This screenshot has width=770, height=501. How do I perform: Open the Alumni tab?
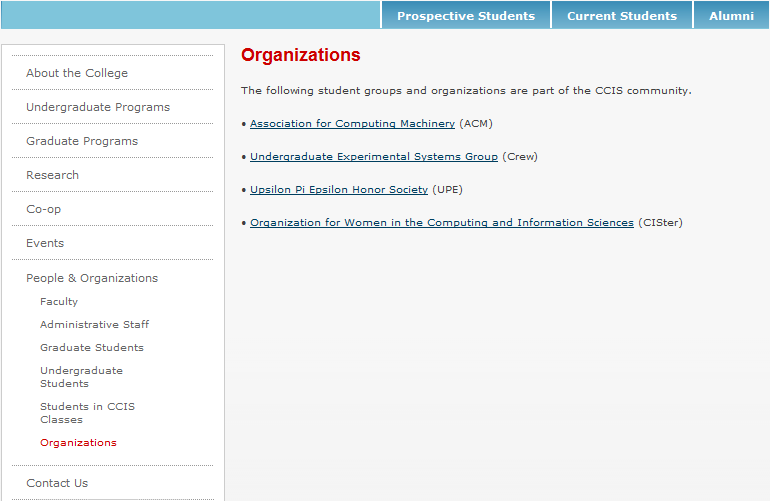point(731,16)
